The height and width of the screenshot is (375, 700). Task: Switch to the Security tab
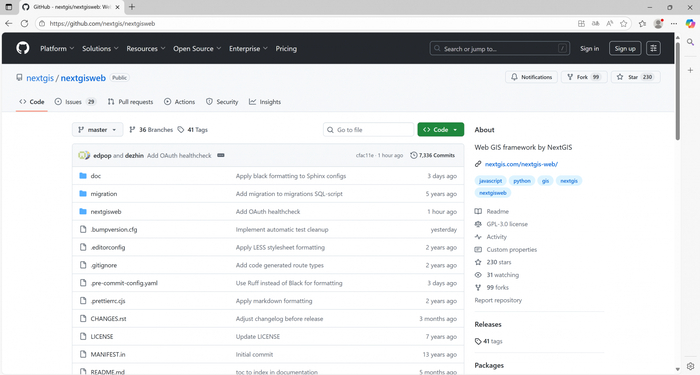click(x=222, y=102)
